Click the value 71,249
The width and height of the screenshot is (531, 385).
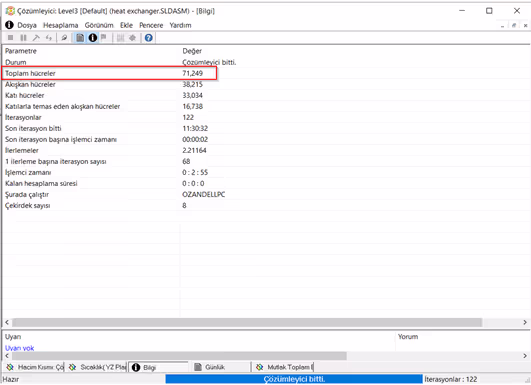pyautogui.click(x=192, y=73)
